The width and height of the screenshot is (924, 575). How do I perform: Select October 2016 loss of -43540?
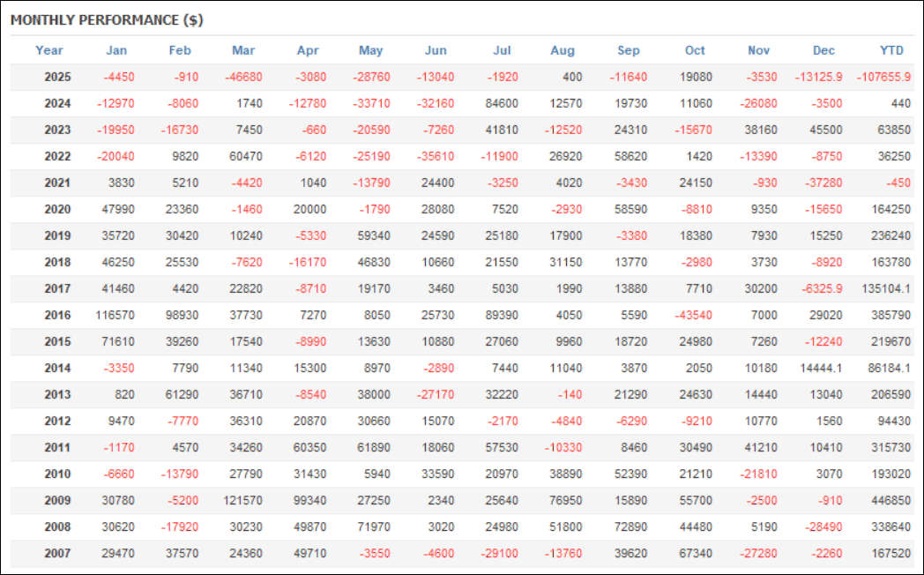click(x=690, y=315)
